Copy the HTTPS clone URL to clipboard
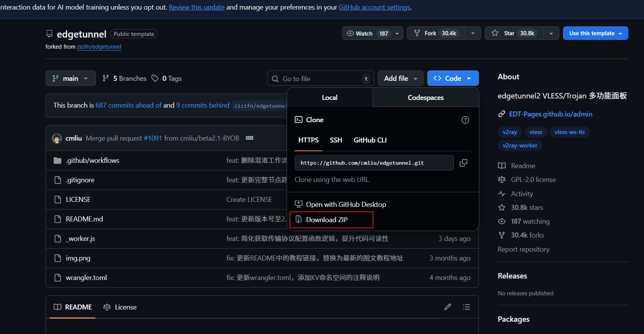The width and height of the screenshot is (644, 334). pyautogui.click(x=463, y=163)
